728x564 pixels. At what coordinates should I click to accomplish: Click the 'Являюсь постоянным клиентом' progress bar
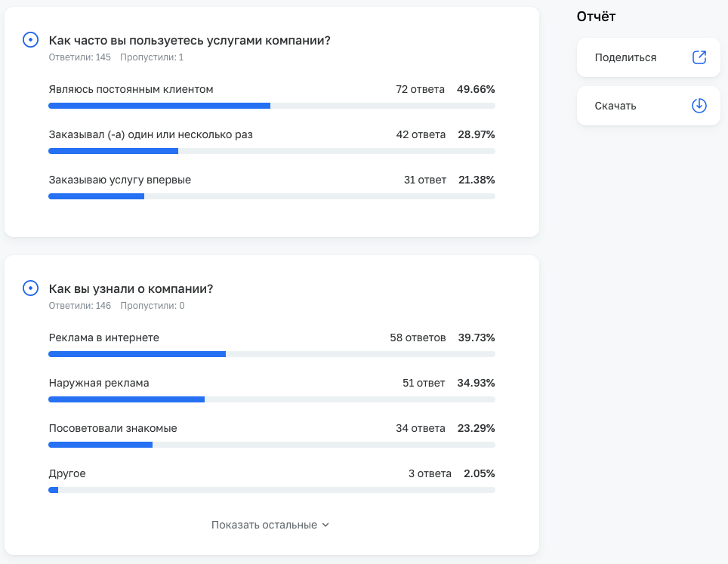[271, 106]
